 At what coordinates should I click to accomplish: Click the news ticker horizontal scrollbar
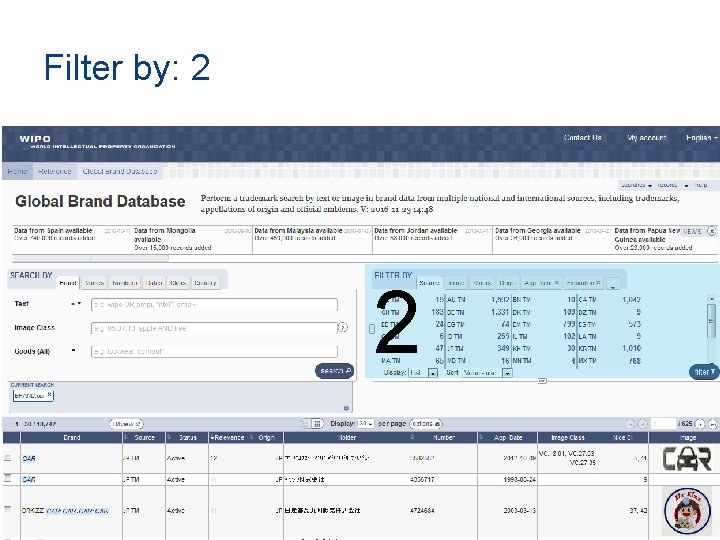pos(90,258)
